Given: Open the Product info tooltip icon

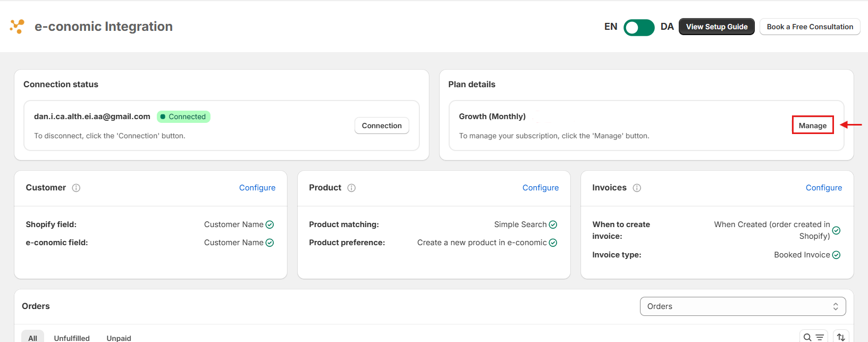Looking at the screenshot, I should pyautogui.click(x=351, y=188).
